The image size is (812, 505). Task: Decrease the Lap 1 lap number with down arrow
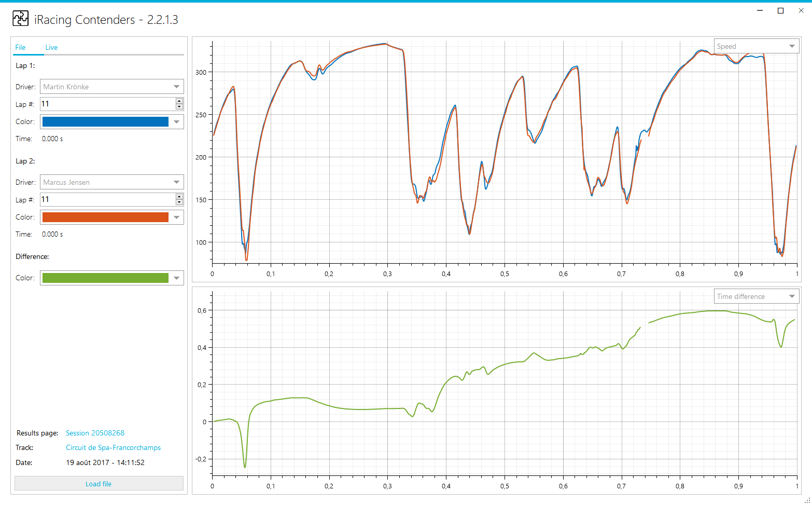coord(179,107)
